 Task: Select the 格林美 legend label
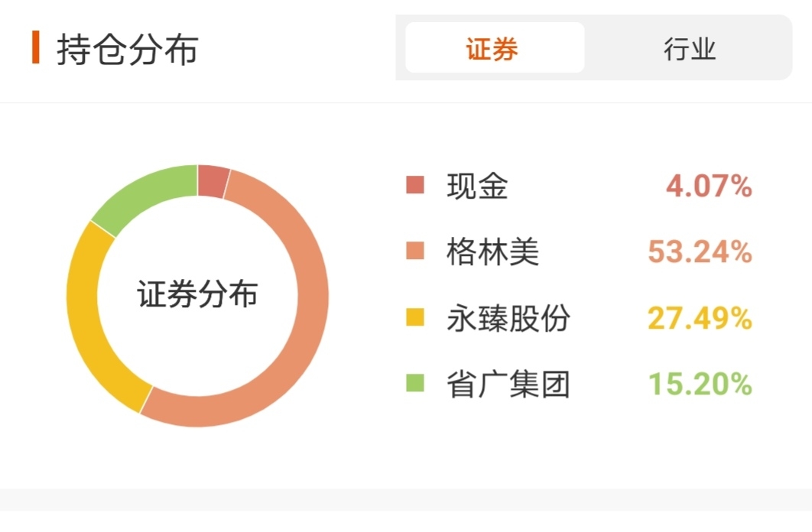[x=492, y=251]
